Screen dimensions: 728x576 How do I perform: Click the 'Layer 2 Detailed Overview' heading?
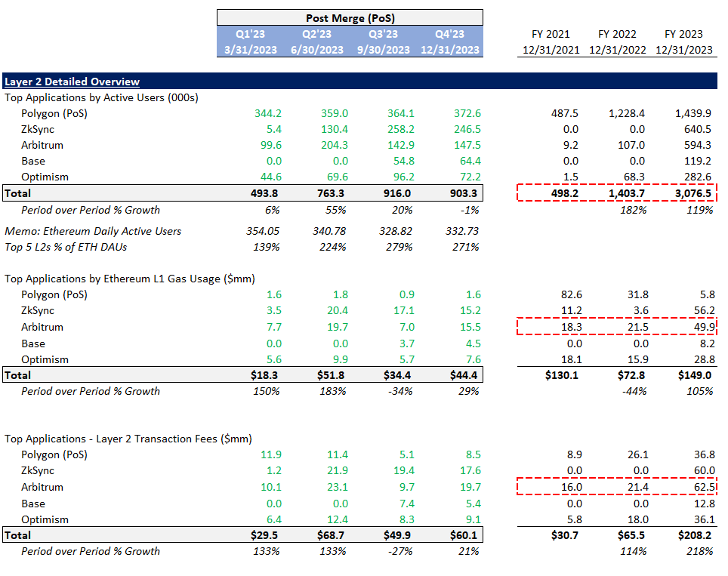pos(72,82)
